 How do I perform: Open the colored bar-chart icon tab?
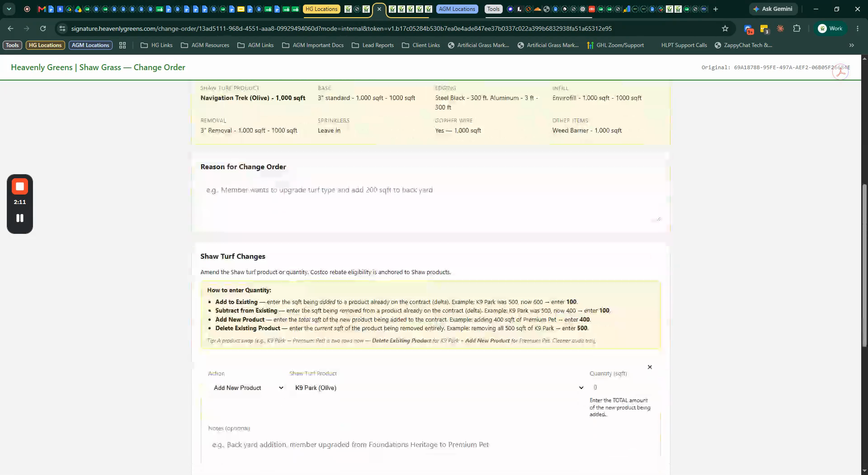tap(626, 9)
